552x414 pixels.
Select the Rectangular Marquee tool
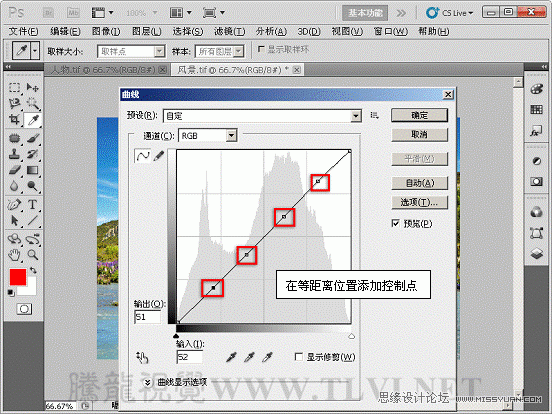(x=14, y=87)
